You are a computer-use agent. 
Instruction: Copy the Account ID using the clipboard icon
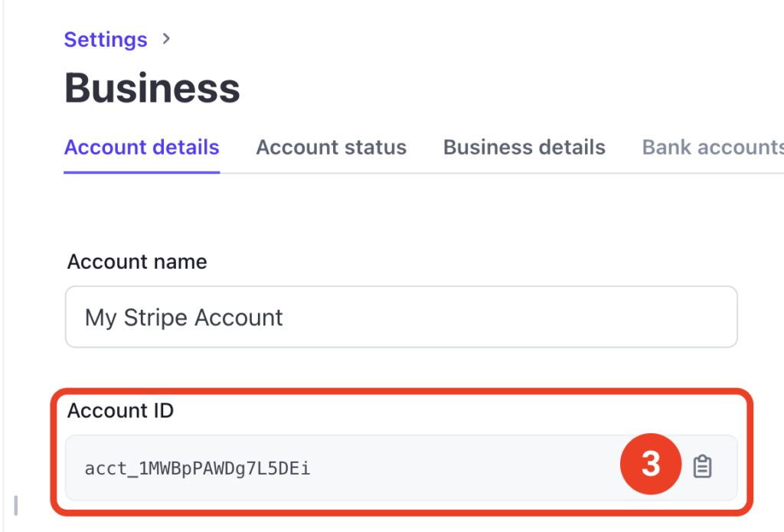pyautogui.click(x=704, y=465)
